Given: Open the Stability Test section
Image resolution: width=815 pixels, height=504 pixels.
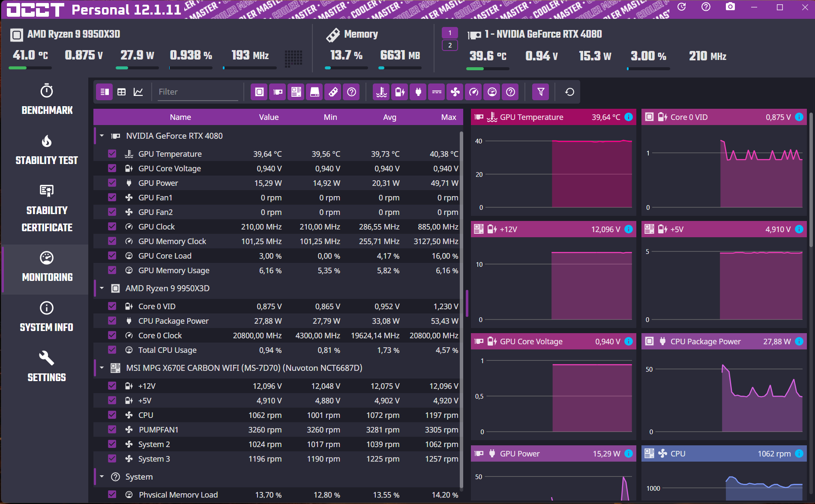Looking at the screenshot, I should click(47, 149).
